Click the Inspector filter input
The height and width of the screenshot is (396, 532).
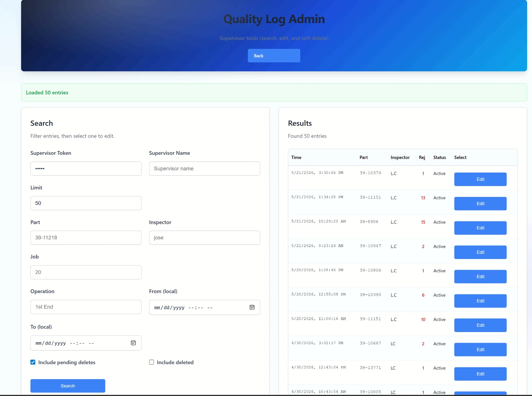coord(204,238)
